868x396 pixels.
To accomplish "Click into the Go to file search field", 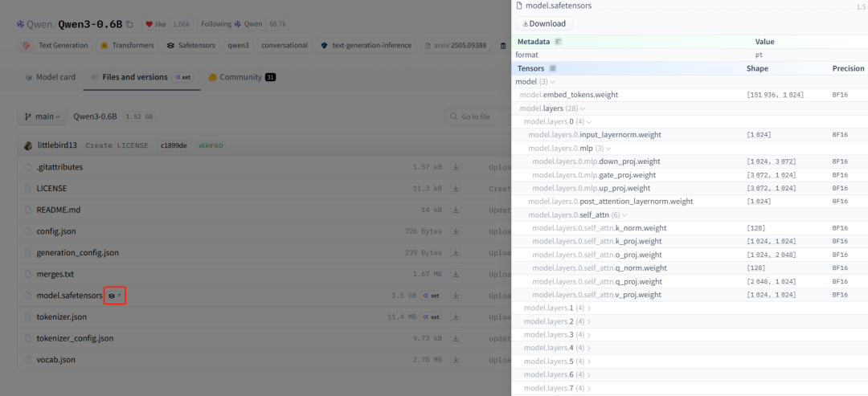I will pyautogui.click(x=479, y=116).
